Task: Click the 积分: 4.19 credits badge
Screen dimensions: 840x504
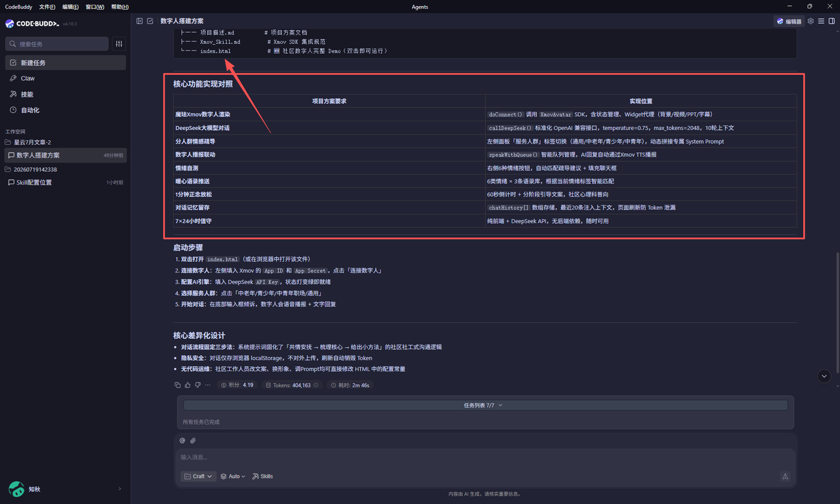Action: click(x=238, y=385)
